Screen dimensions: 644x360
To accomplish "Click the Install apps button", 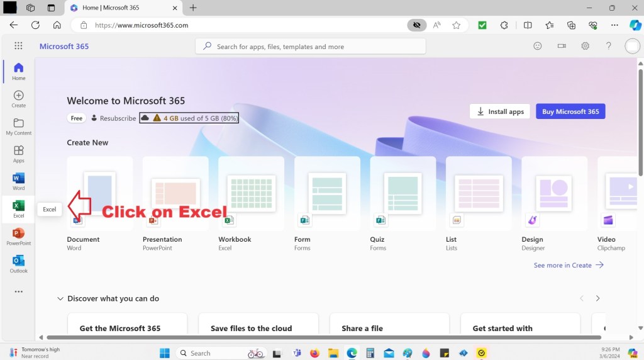I will 499,111.
